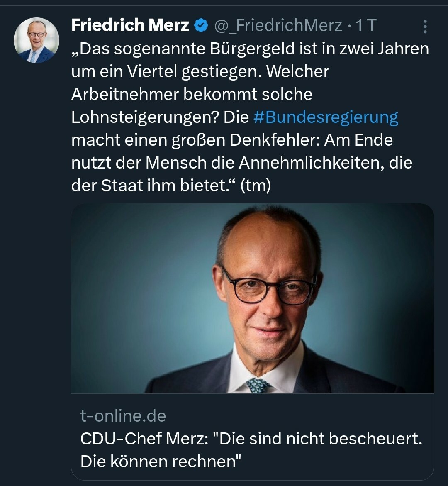Screen dimensions: 448x486
Task: Click tweet line 'nutzt der Mensch die Annehmlichkeiten'
Action: tap(242, 163)
